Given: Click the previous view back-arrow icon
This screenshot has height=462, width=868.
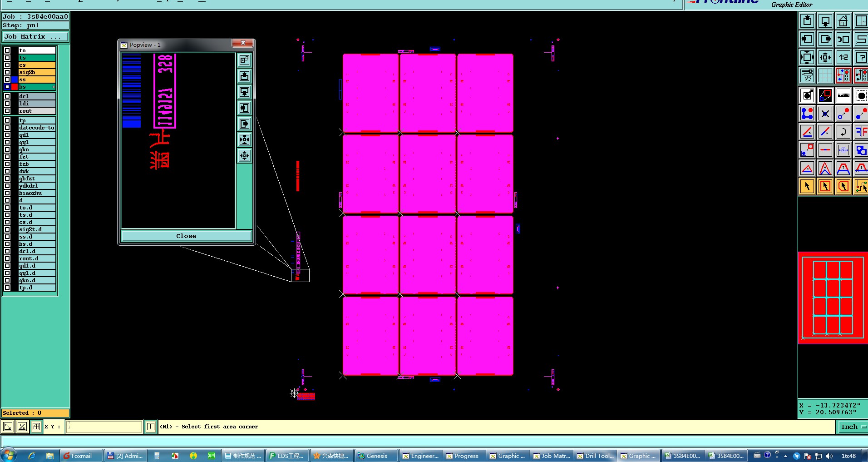Looking at the screenshot, I should point(843,39).
